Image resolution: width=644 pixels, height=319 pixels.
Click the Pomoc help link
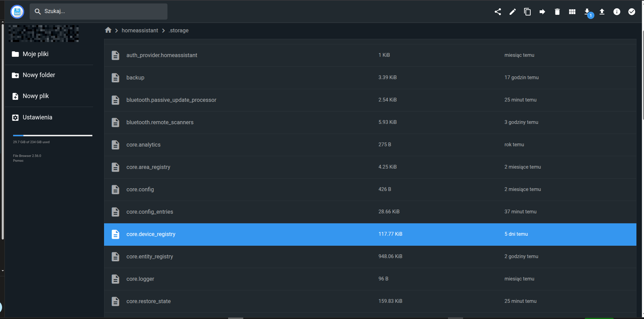pos(18,161)
